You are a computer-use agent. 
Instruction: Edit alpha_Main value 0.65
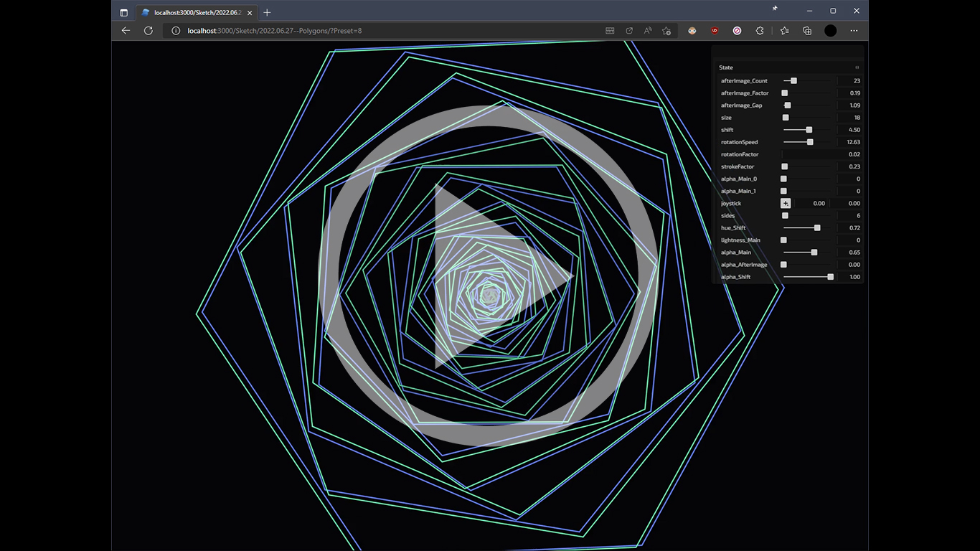pos(850,253)
